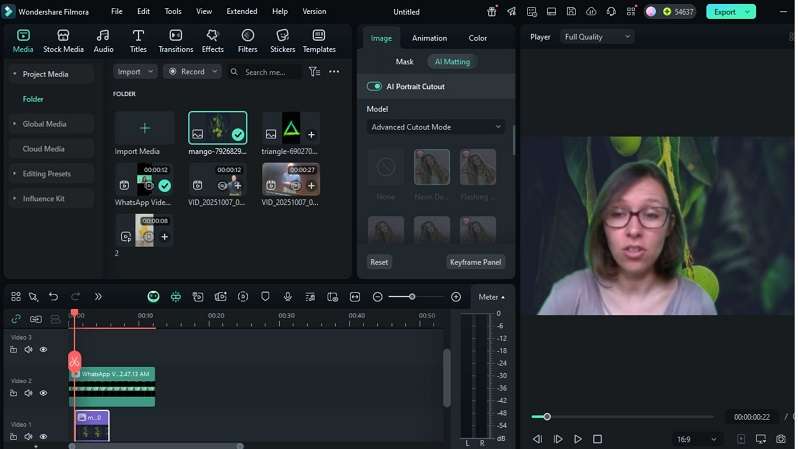Image resolution: width=798 pixels, height=449 pixels.
Task: Open the Extended menu
Action: click(242, 11)
